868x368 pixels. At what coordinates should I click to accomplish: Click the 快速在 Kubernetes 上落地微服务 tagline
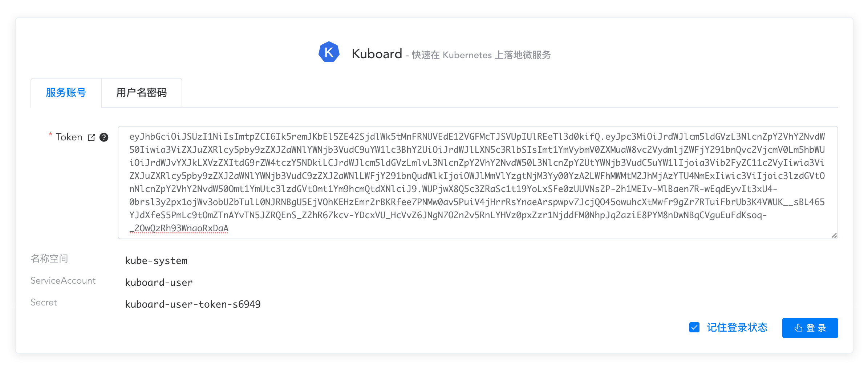point(480,55)
